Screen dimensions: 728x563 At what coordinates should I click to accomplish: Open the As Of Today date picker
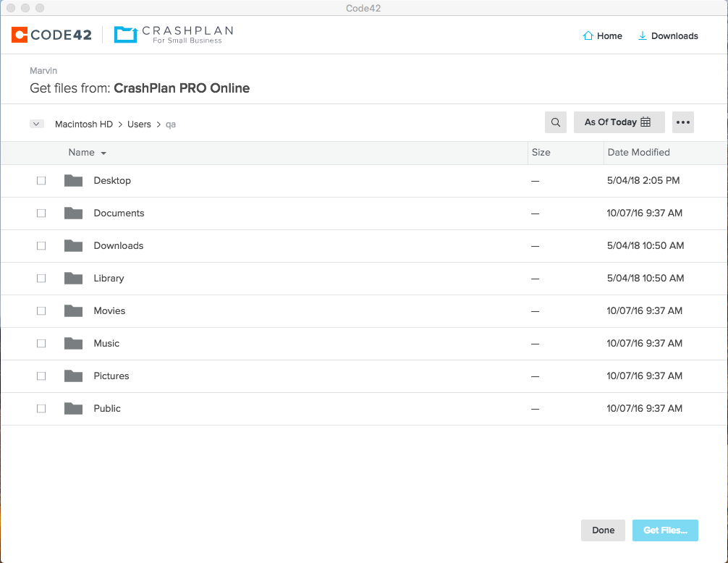[x=618, y=122]
